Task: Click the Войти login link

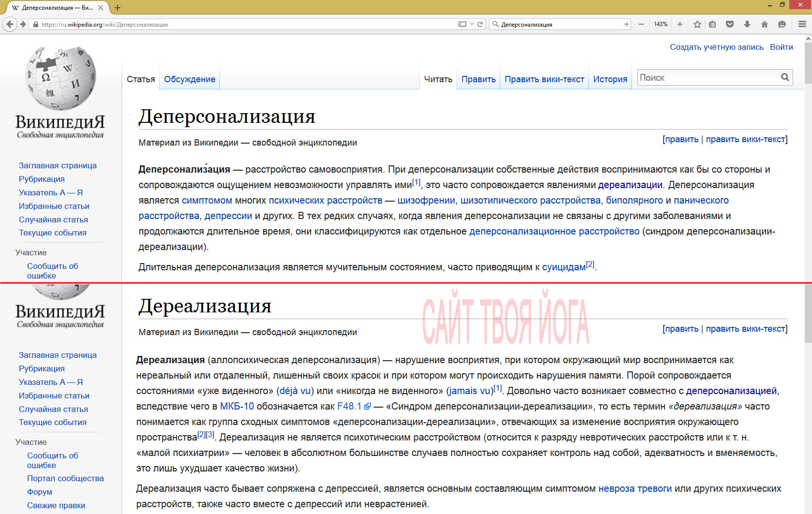Action: pyautogui.click(x=782, y=47)
